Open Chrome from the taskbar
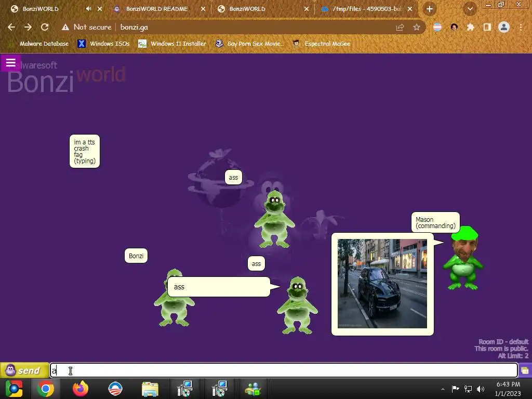532x399 pixels. 46,389
